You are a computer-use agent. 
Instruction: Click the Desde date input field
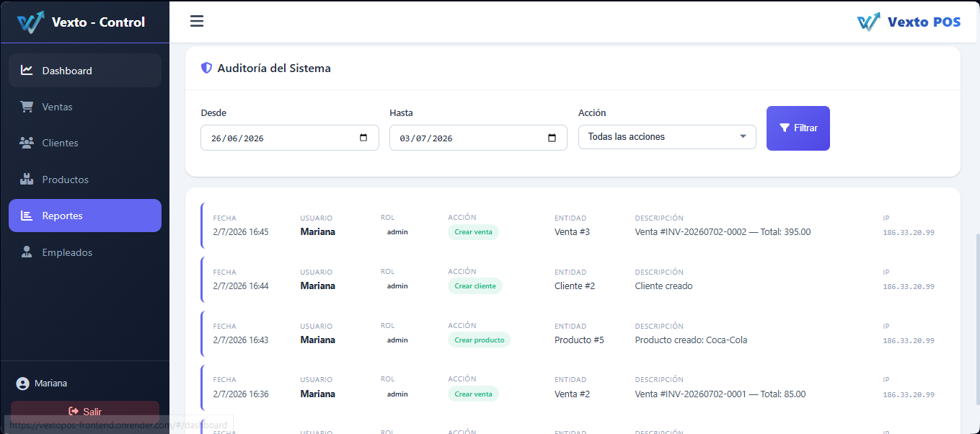click(x=290, y=138)
